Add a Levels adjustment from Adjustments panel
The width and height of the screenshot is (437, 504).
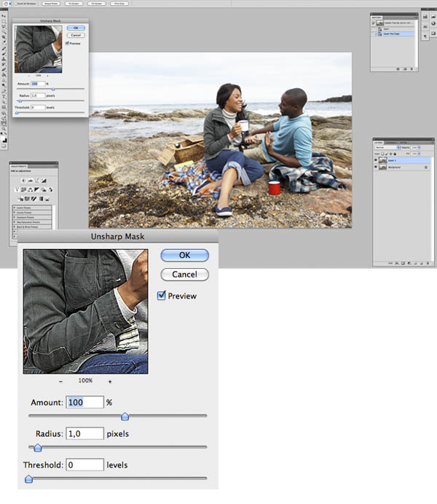[x=28, y=180]
